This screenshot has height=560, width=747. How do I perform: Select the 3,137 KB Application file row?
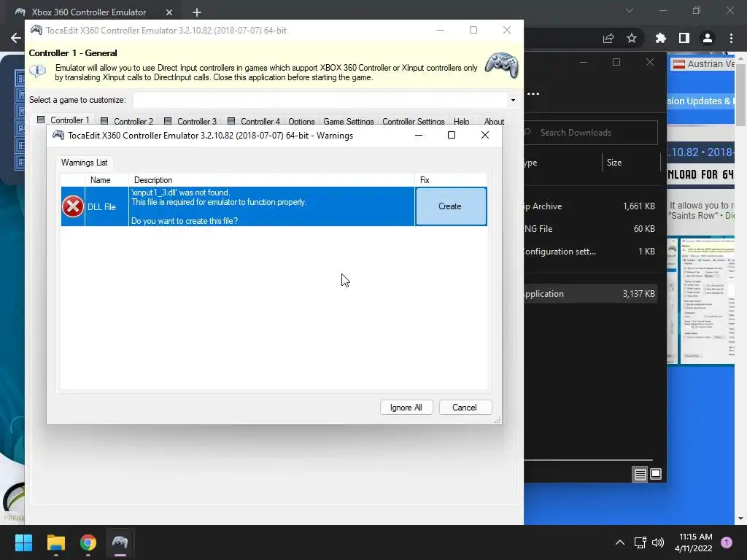point(591,294)
